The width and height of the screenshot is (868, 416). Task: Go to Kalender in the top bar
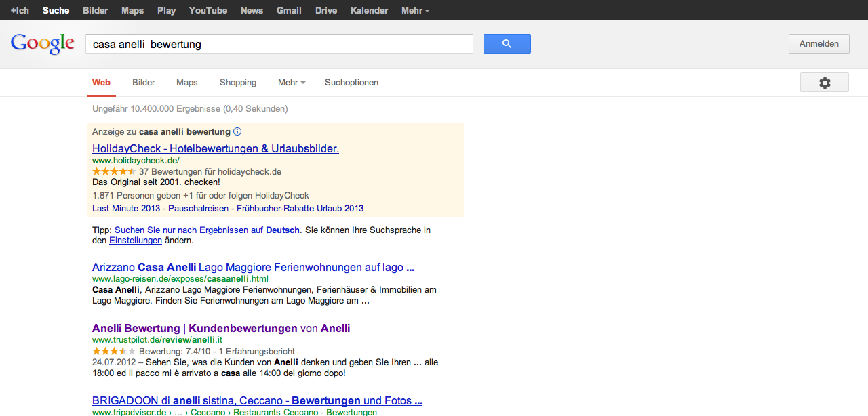tap(370, 10)
